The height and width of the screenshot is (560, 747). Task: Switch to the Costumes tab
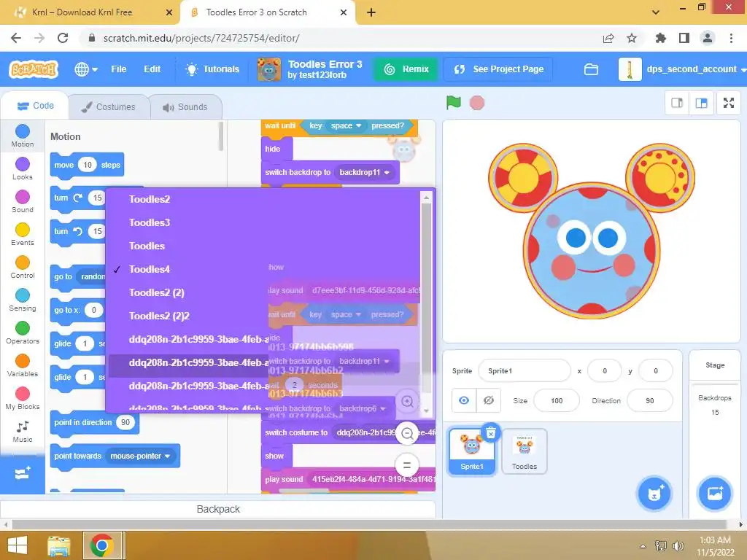pyautogui.click(x=109, y=106)
